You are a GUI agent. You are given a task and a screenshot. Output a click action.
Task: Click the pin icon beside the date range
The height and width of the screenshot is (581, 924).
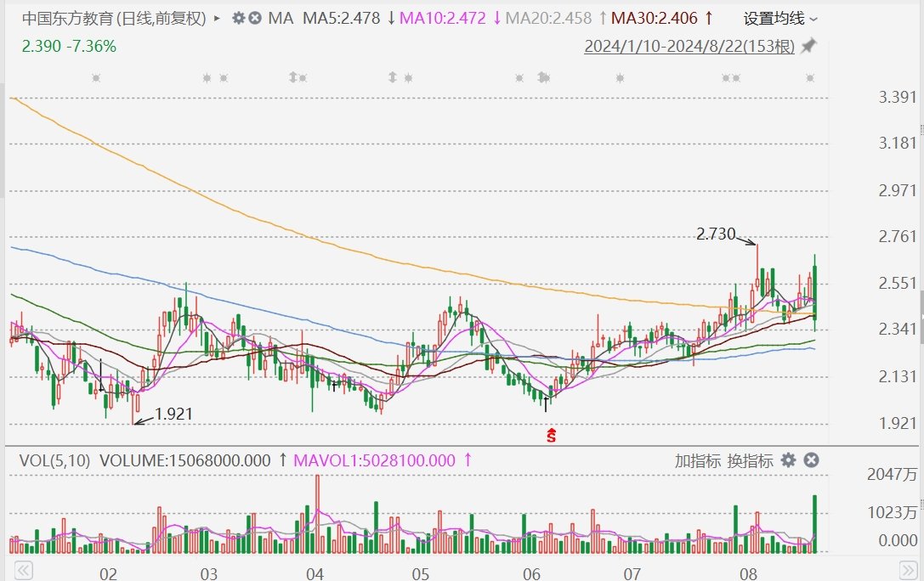[x=808, y=46]
